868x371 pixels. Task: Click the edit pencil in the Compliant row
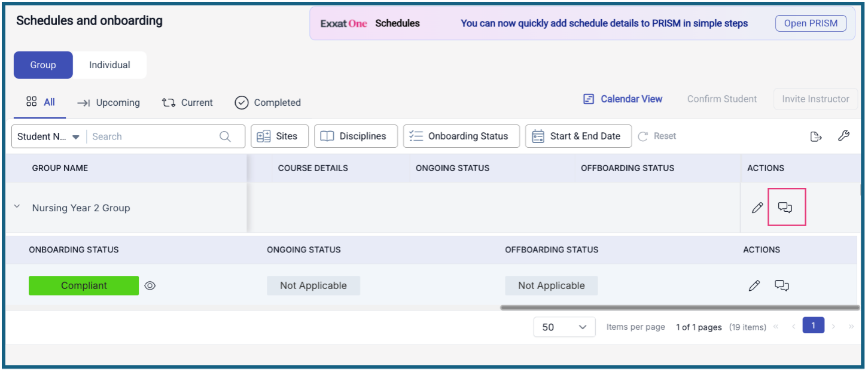(x=754, y=285)
